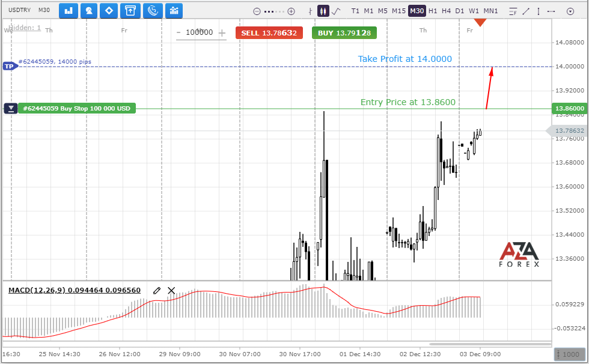Click the 1000 bars button
The height and width of the screenshot is (364, 589).
[569, 354]
